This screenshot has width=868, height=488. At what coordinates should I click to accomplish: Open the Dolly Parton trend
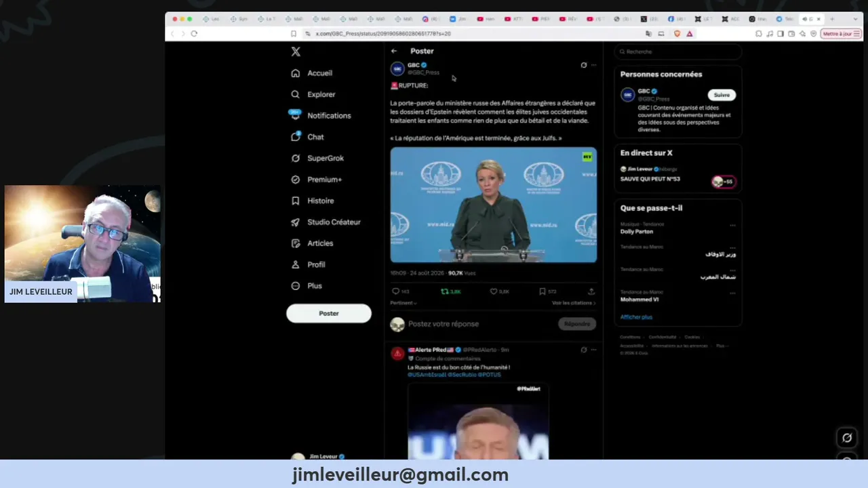pyautogui.click(x=637, y=232)
